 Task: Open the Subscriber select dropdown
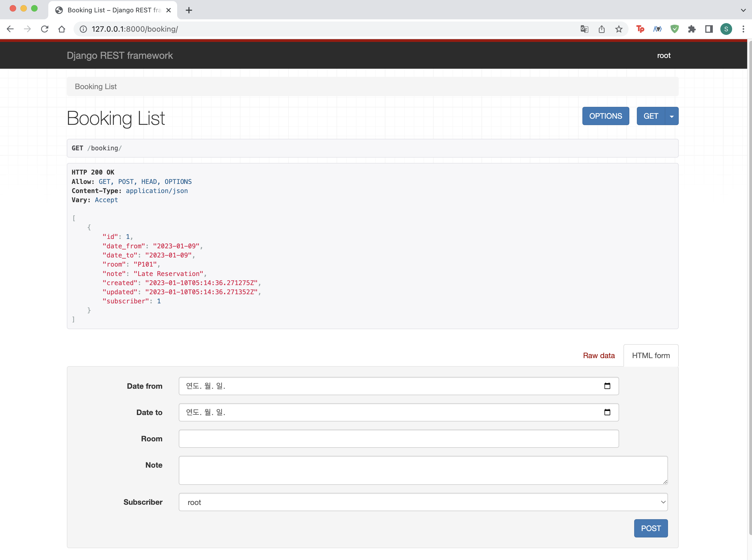(x=423, y=502)
